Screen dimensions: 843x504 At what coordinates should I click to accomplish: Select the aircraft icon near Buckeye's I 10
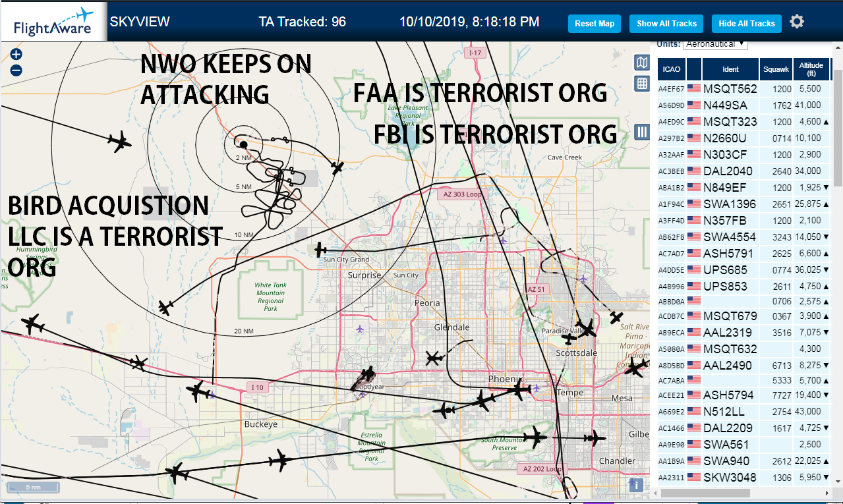tap(198, 392)
